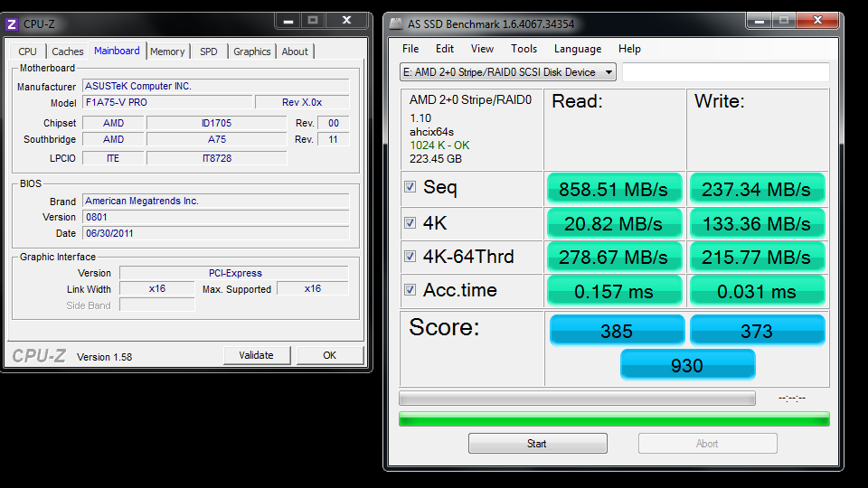Click the green overall progress bar
Screen dimensions: 868x488
[614, 419]
